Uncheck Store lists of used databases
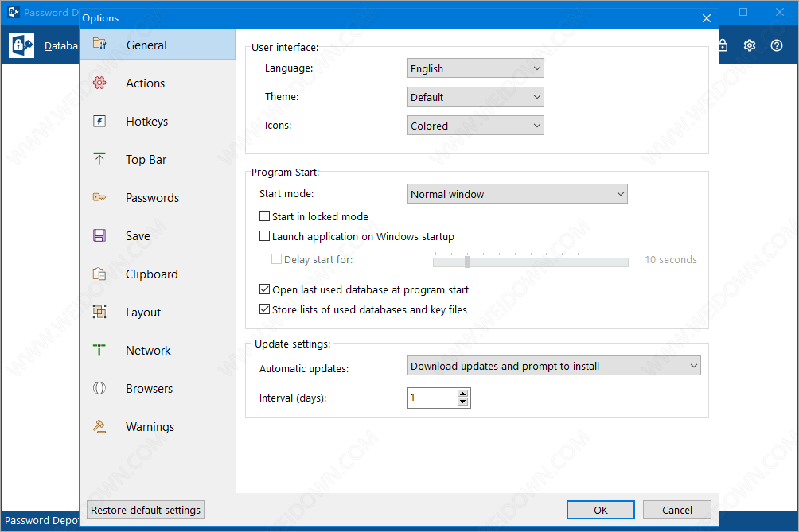The height and width of the screenshot is (532, 799). (x=264, y=309)
